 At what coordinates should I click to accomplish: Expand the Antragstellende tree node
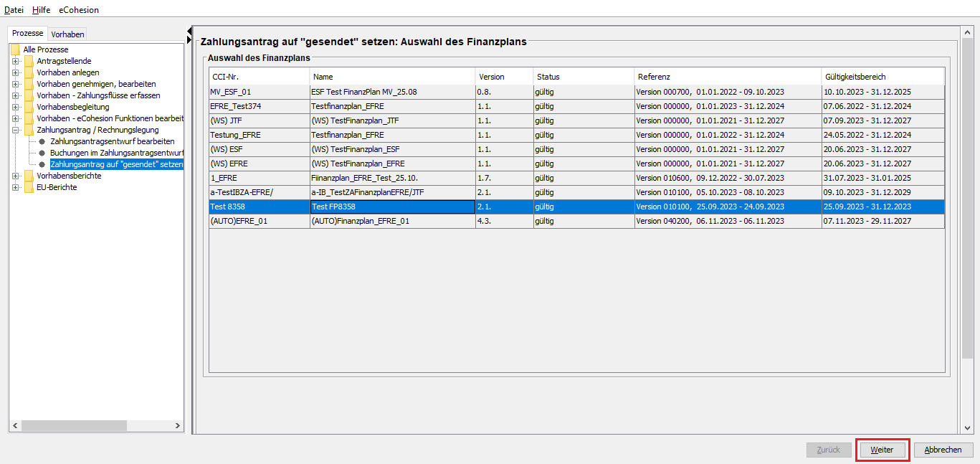tap(15, 61)
